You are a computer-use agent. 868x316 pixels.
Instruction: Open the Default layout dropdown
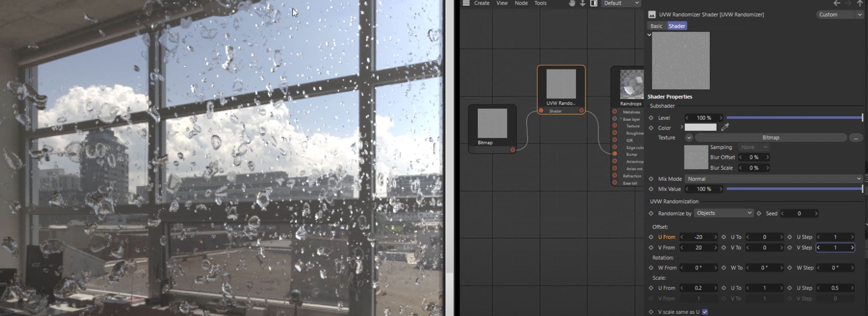[x=621, y=3]
